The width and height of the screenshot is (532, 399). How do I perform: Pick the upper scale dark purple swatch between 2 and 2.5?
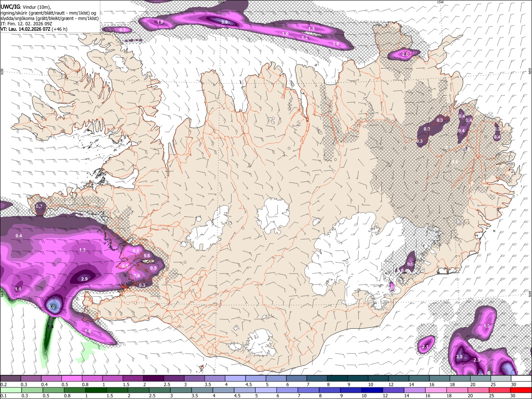coord(153,379)
